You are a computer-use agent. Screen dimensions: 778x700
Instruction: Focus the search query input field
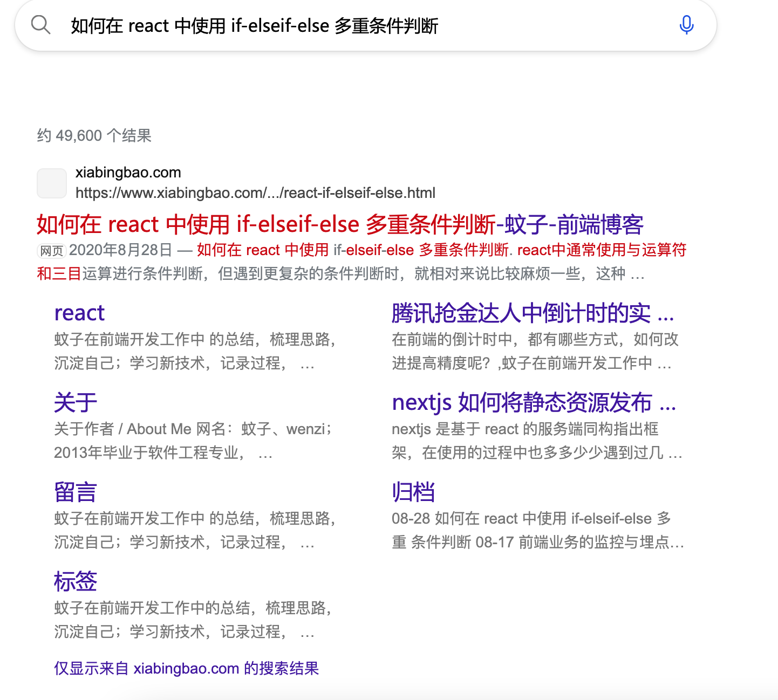tap(367, 25)
